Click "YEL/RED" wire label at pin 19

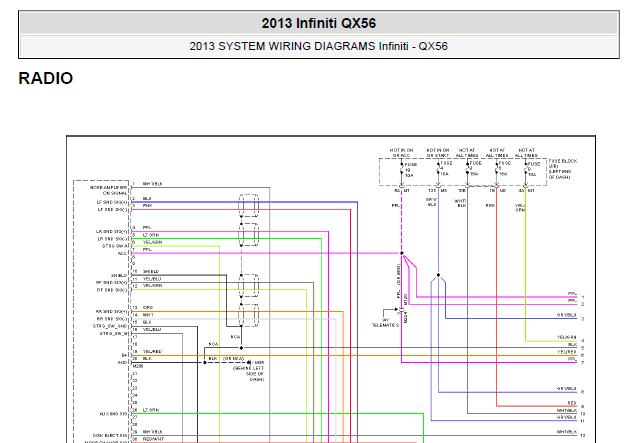click(x=152, y=352)
